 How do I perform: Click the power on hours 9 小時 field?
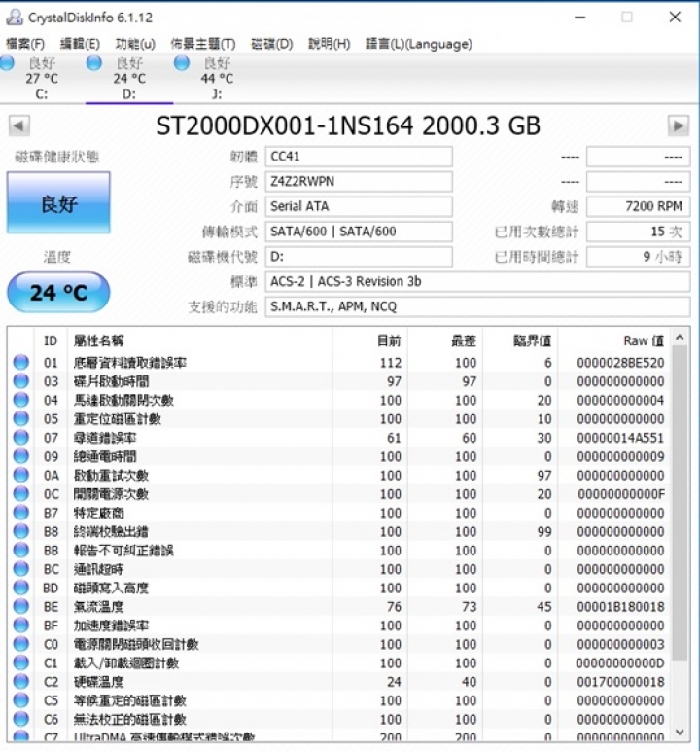(x=638, y=256)
